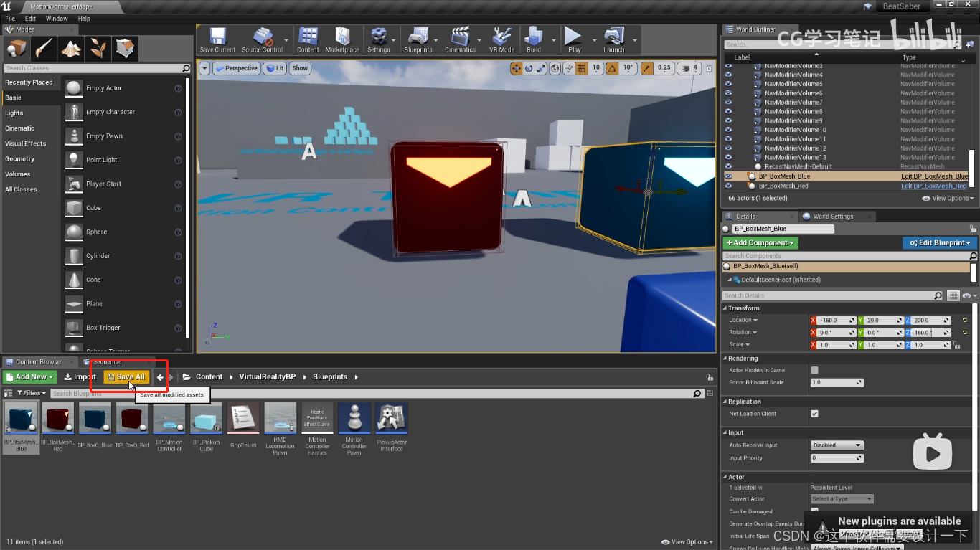Click the VR Mode toolbar icon
The height and width of the screenshot is (550, 980).
pyautogui.click(x=501, y=40)
